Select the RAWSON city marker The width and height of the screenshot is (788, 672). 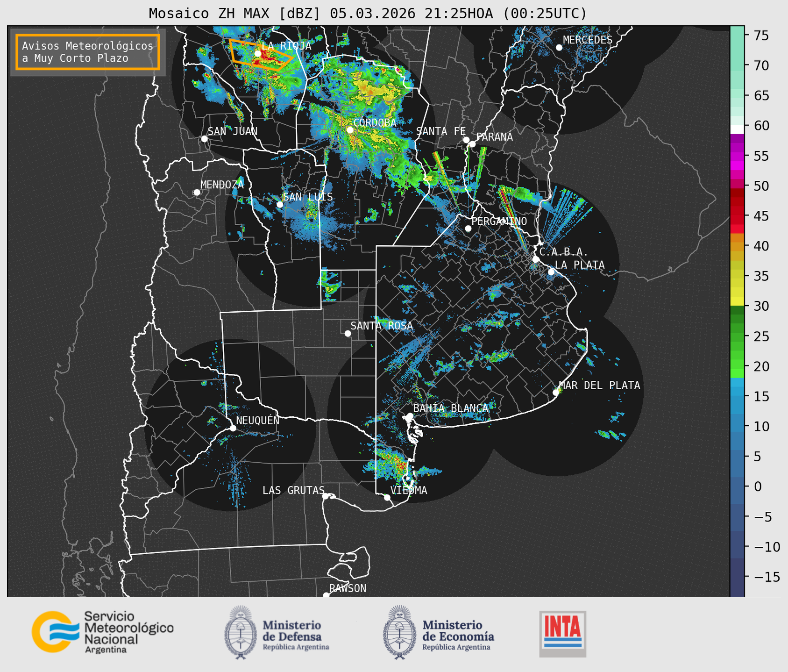tap(326, 595)
